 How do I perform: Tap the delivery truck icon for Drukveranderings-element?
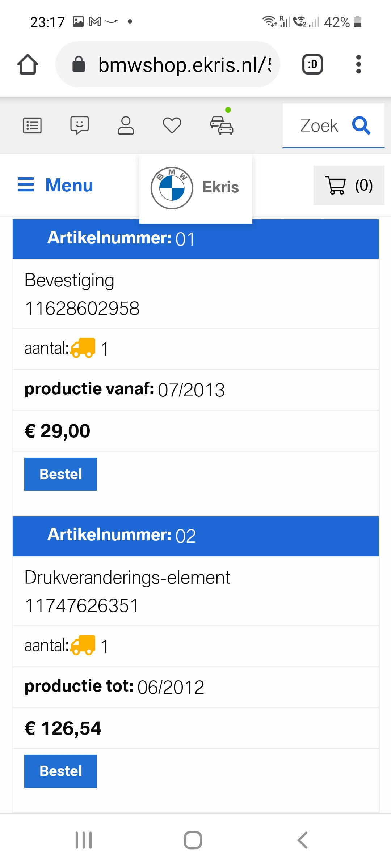point(83,645)
